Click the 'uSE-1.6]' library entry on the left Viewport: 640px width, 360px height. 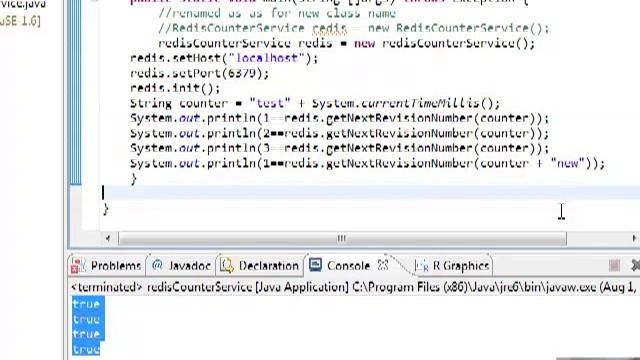pos(20,21)
